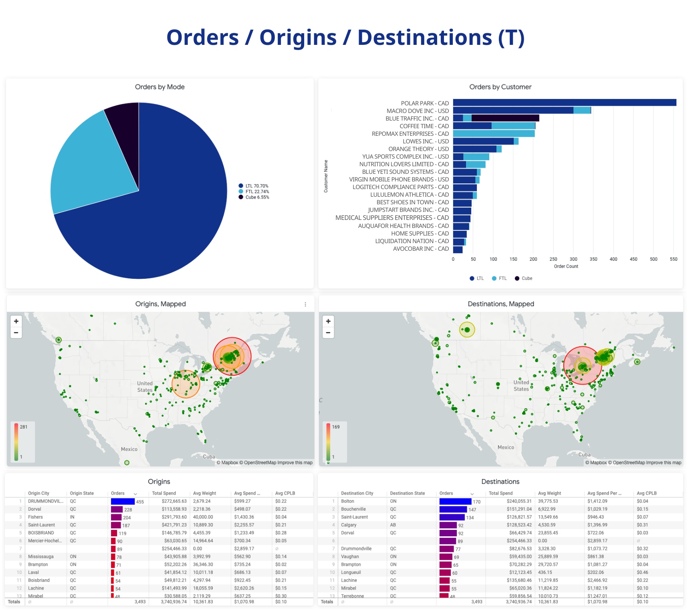Click MACRO DOVE INC - USD label

418,111
